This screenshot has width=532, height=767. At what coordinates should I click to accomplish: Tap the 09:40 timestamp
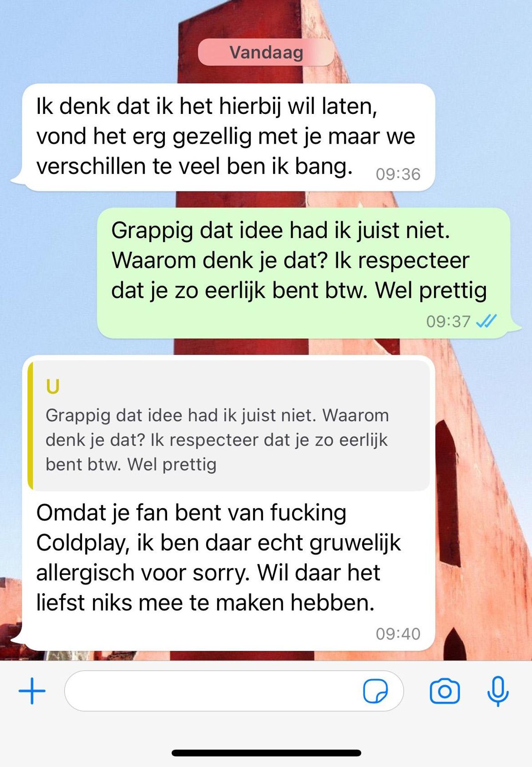pyautogui.click(x=398, y=634)
